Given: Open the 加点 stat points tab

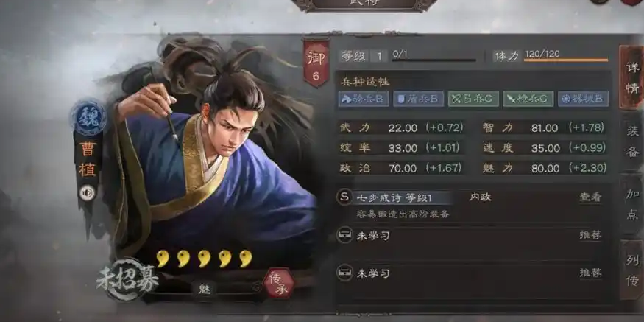Looking at the screenshot, I should pyautogui.click(x=632, y=204).
